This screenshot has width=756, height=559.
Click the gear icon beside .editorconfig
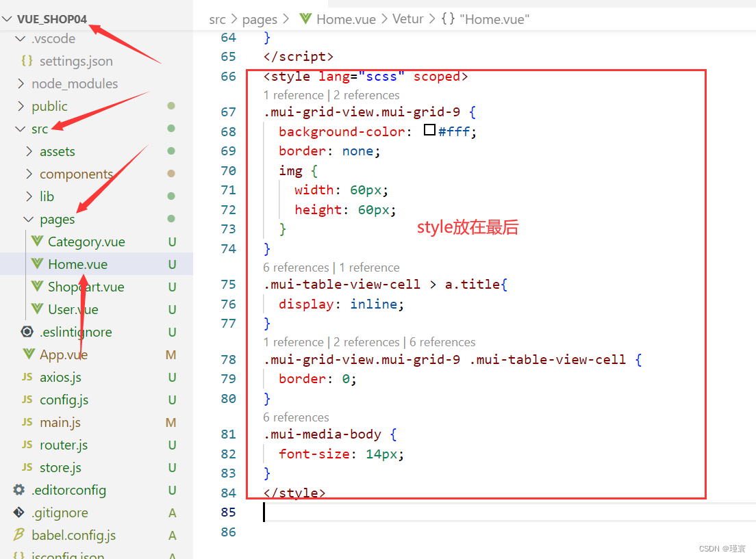18,490
